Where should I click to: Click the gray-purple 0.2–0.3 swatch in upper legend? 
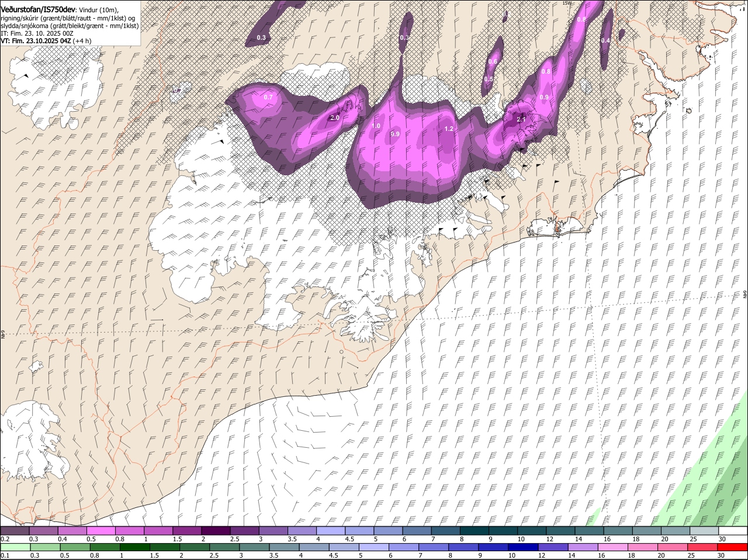tap(15, 531)
